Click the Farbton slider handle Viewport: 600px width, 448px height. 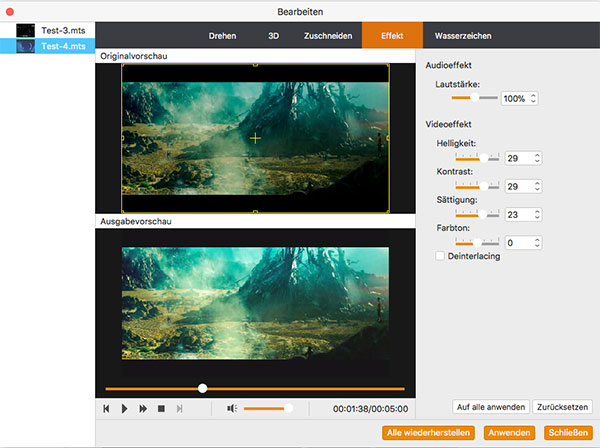pyautogui.click(x=477, y=243)
